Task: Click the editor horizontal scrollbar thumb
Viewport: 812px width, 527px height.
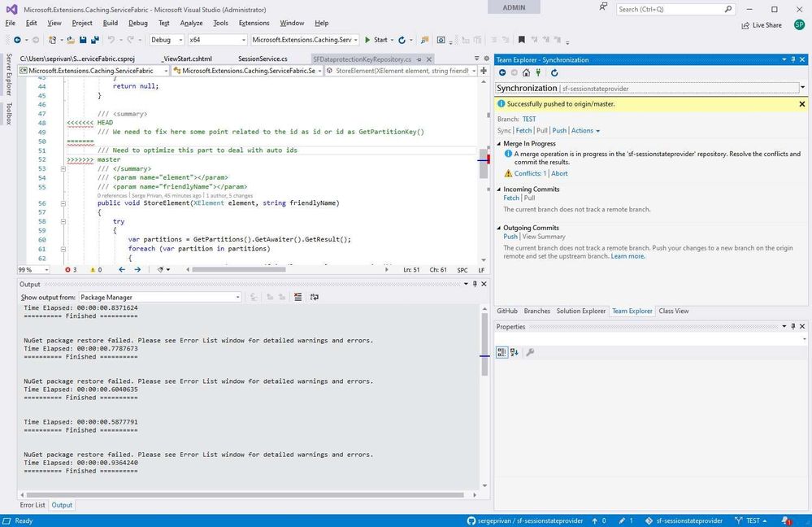Action: pos(239,269)
